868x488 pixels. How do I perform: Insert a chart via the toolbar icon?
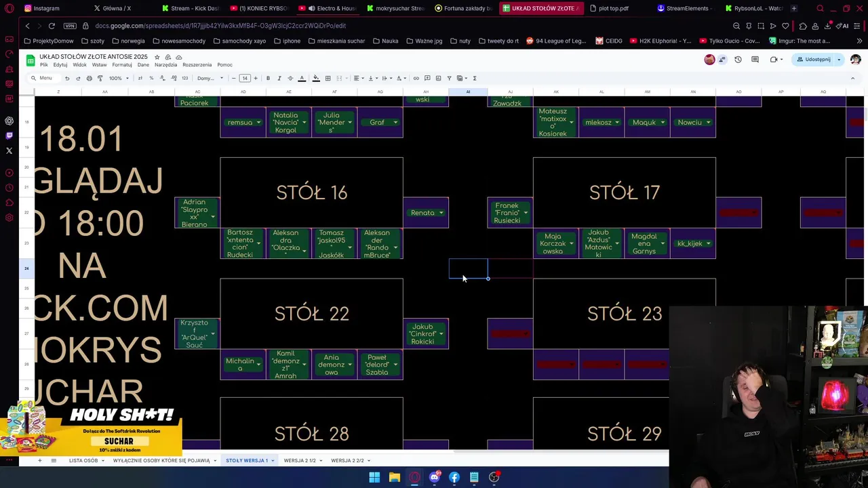point(438,78)
